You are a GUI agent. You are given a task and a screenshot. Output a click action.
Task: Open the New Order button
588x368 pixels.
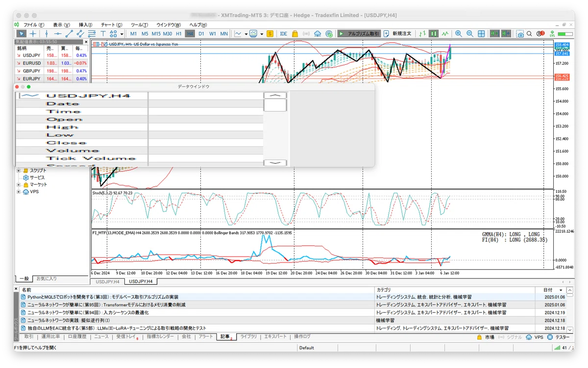pos(398,34)
